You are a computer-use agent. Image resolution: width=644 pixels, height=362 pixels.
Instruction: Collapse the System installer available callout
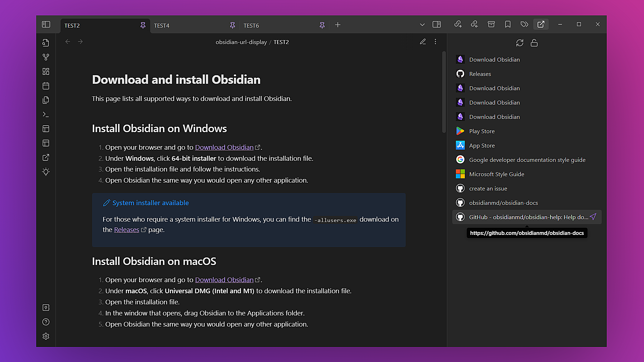point(146,203)
